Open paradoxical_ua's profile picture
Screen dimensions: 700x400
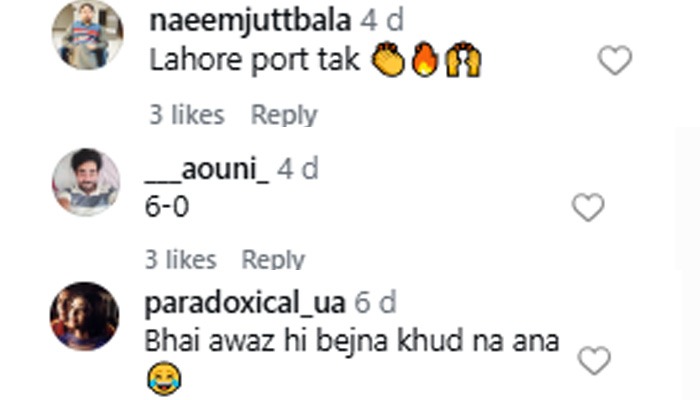84,316
